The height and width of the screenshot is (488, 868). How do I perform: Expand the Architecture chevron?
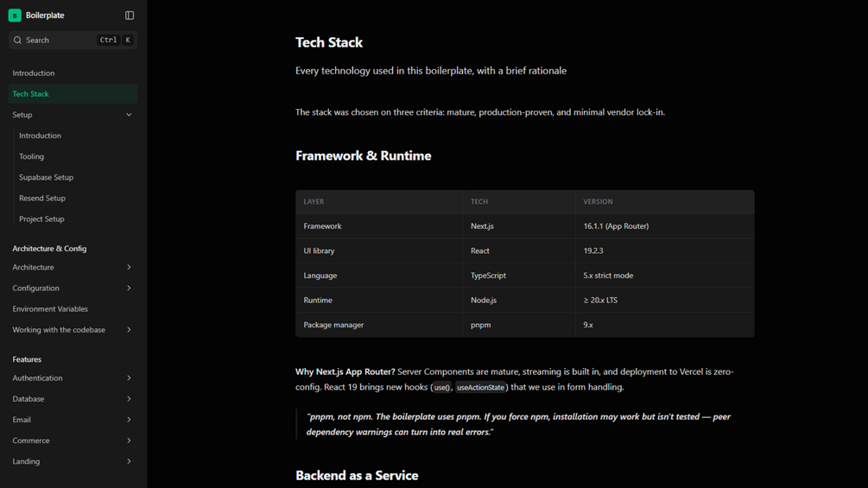pyautogui.click(x=129, y=267)
